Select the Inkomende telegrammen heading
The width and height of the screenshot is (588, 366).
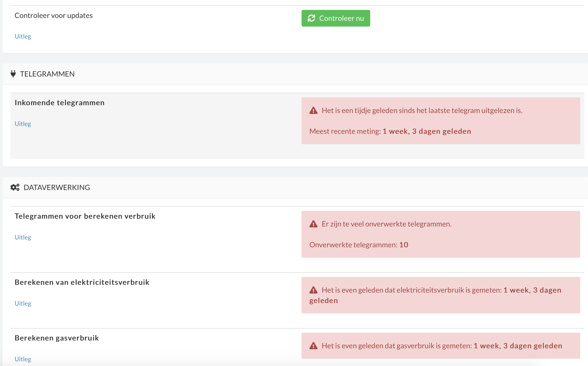(x=59, y=102)
